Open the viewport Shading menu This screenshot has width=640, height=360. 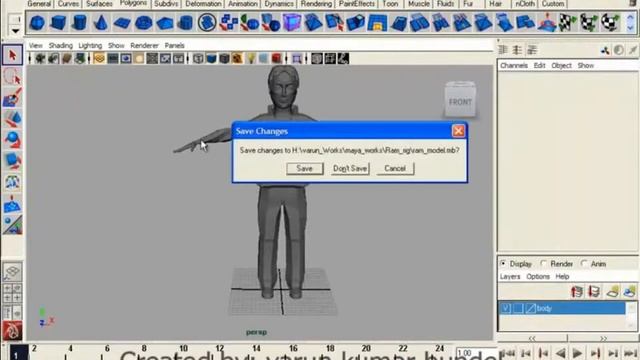(x=61, y=45)
